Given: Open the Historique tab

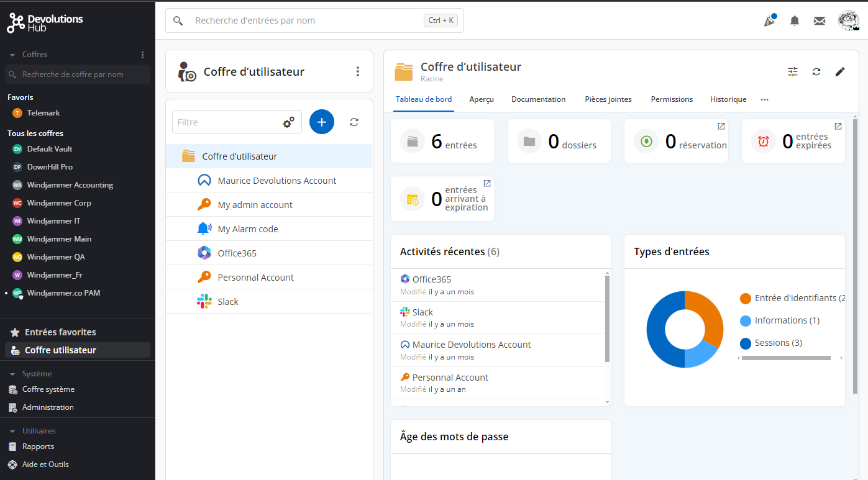Looking at the screenshot, I should (728, 99).
